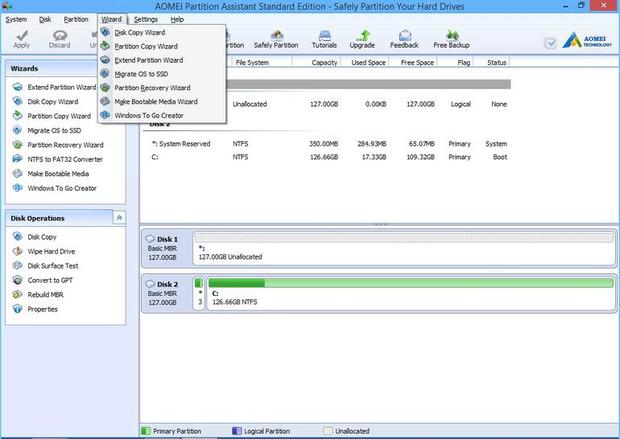Open the Tutorials toolbar icon
The height and width of the screenshot is (439, 620).
(324, 38)
